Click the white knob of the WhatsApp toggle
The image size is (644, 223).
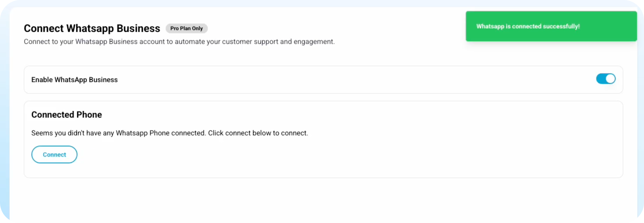point(610,79)
